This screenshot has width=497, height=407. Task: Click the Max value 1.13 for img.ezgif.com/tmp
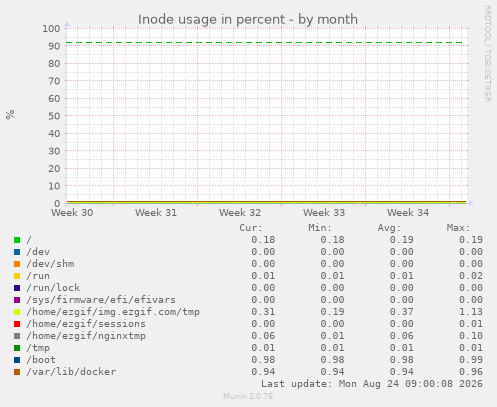click(x=471, y=312)
